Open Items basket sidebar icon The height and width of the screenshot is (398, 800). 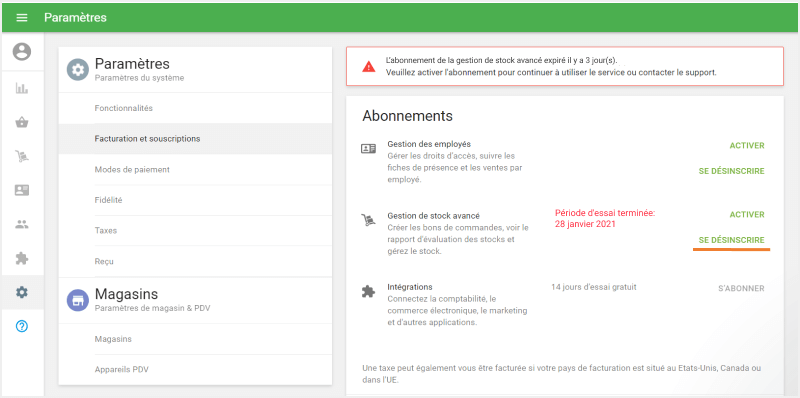pyautogui.click(x=22, y=122)
